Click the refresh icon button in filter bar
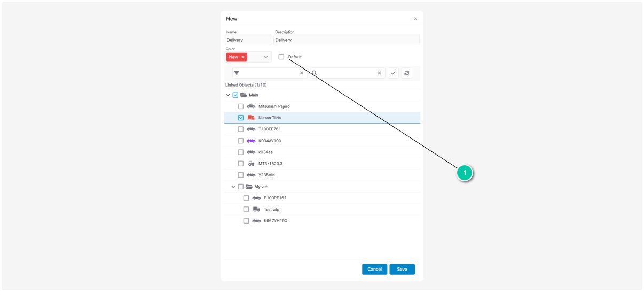The width and height of the screenshot is (644, 292). [x=407, y=73]
